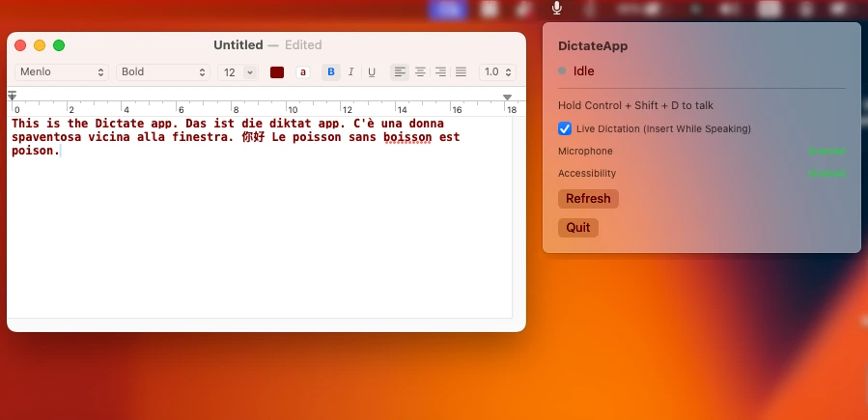Minimize the Untitled TextEdit window
This screenshot has height=420, width=868.
click(x=40, y=45)
